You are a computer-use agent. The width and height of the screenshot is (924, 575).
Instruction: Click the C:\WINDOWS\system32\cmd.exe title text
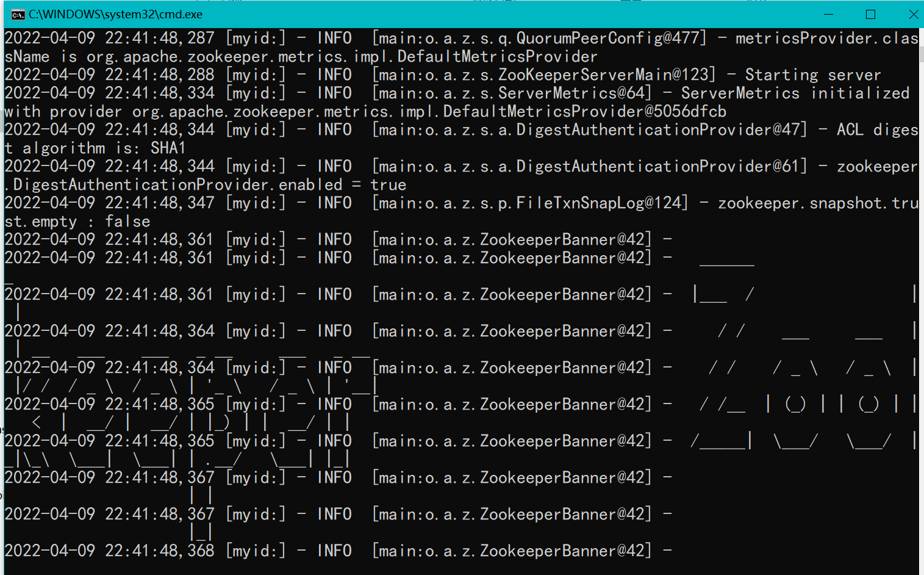[x=115, y=15]
